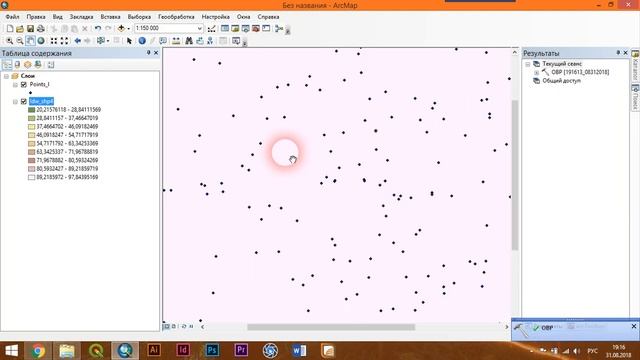This screenshot has height=360, width=640.
Task: Open Select Features dropdown arrow
Action: click(108, 41)
